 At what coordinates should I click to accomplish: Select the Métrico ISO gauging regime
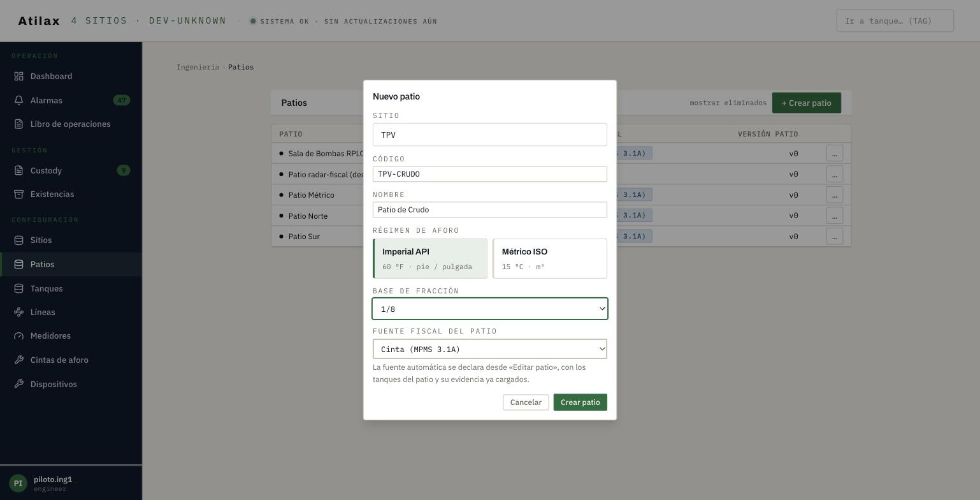(550, 258)
